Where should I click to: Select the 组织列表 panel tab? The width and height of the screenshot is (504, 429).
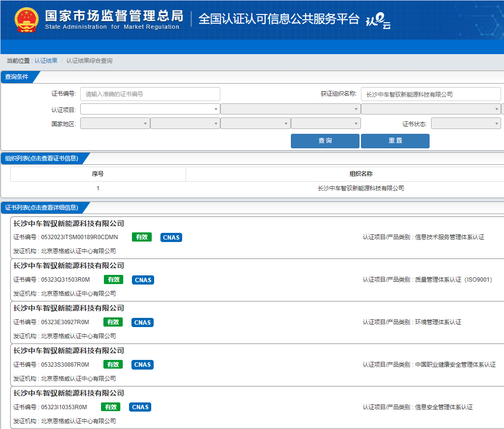[x=42, y=158]
